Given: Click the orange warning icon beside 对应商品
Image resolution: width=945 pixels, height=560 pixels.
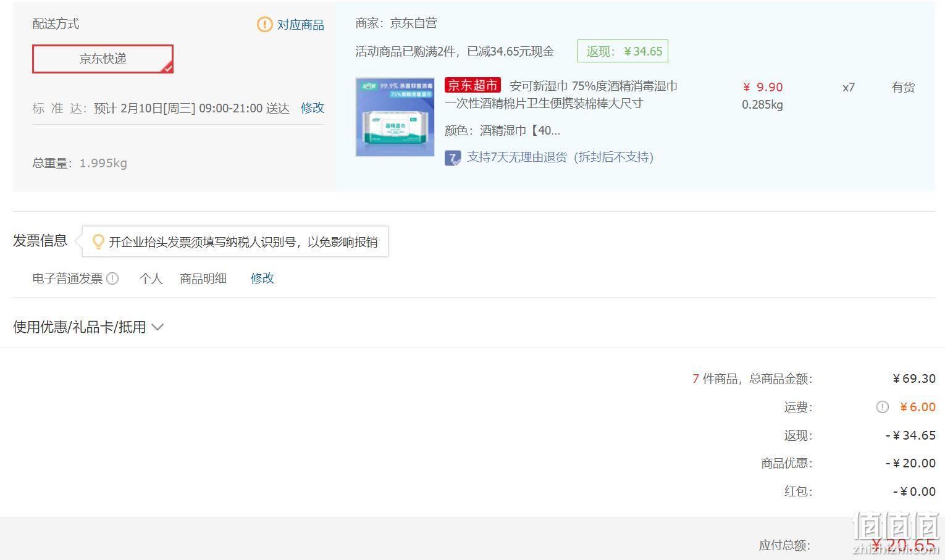Looking at the screenshot, I should coord(264,25).
